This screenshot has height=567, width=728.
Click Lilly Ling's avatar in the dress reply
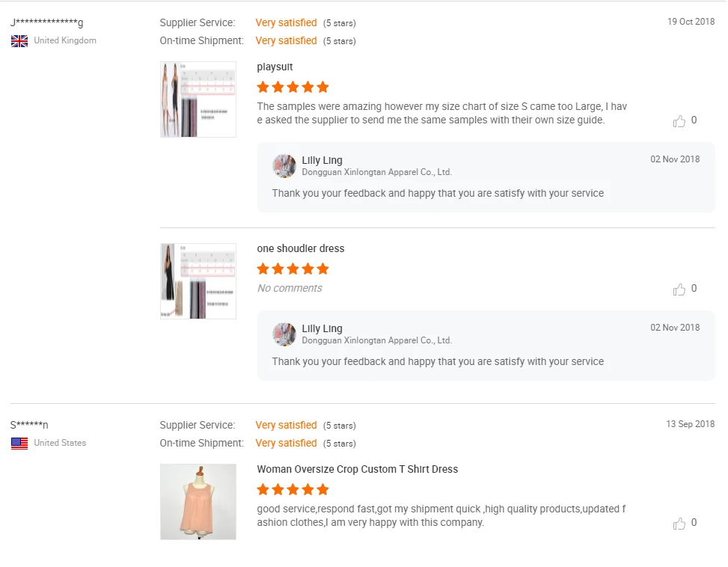(x=284, y=334)
